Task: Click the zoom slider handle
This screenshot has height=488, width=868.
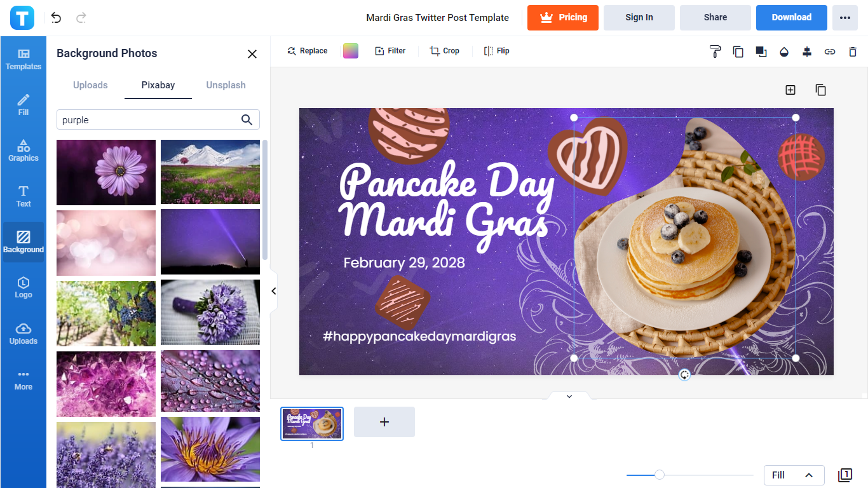Action: 660,475
